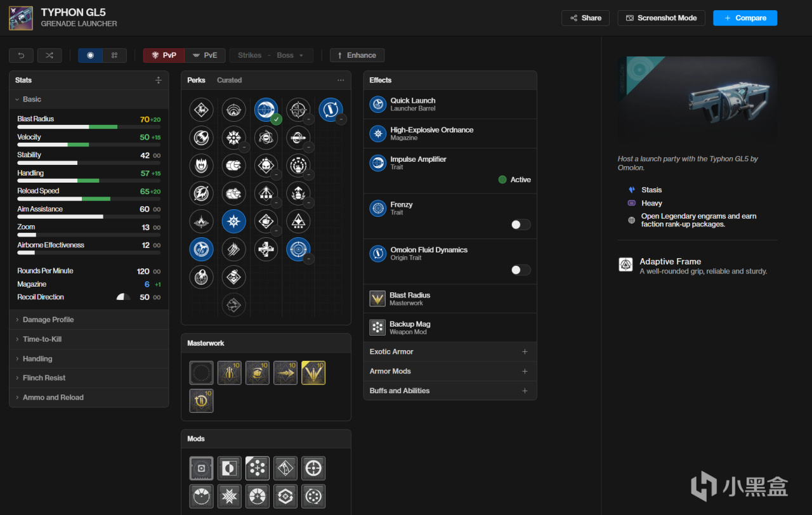Click the Reload Speed stat bar
The height and width of the screenshot is (515, 812).
[x=89, y=199]
